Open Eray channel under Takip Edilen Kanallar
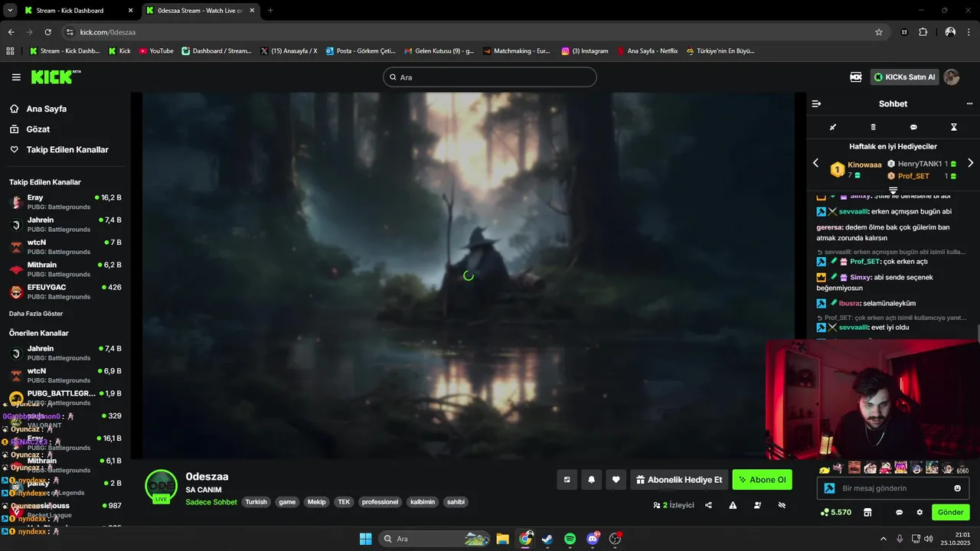 (x=65, y=202)
